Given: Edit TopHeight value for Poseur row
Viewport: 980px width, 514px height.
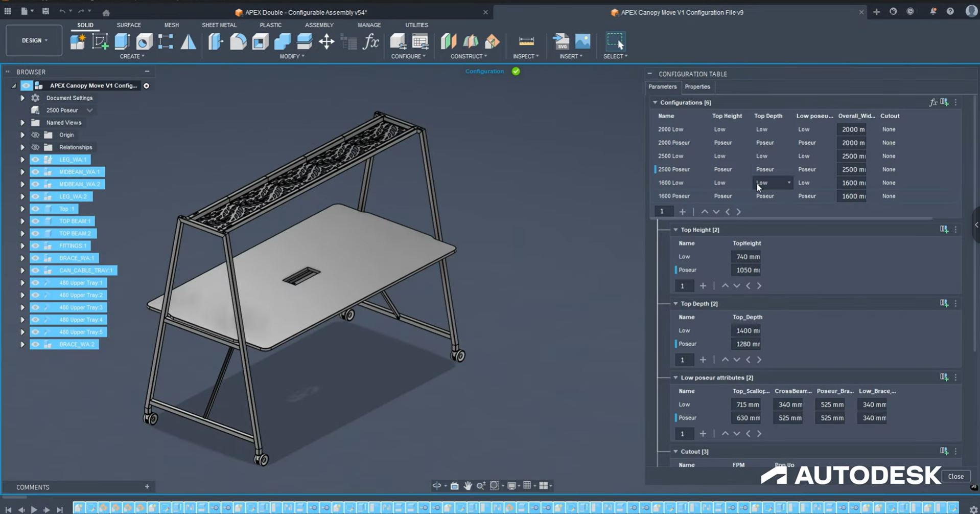Looking at the screenshot, I should [746, 270].
